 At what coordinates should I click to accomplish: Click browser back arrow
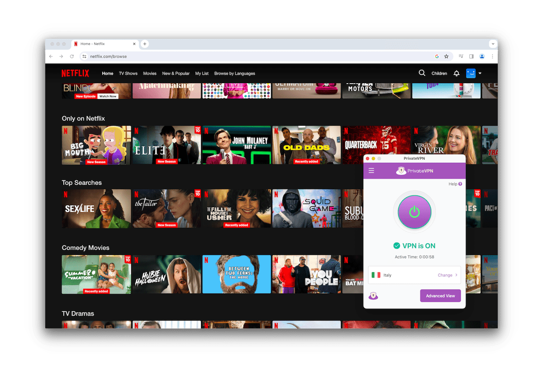[51, 57]
